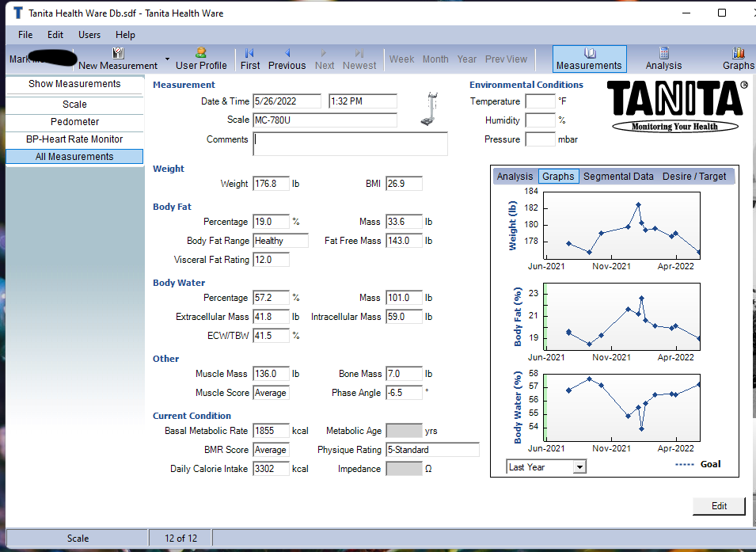Select the Graphs panel tab
Screen dimensions: 756x552
coord(558,177)
